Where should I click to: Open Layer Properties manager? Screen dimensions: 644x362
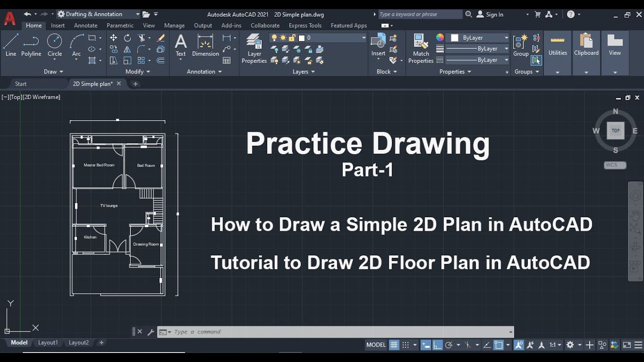254,48
